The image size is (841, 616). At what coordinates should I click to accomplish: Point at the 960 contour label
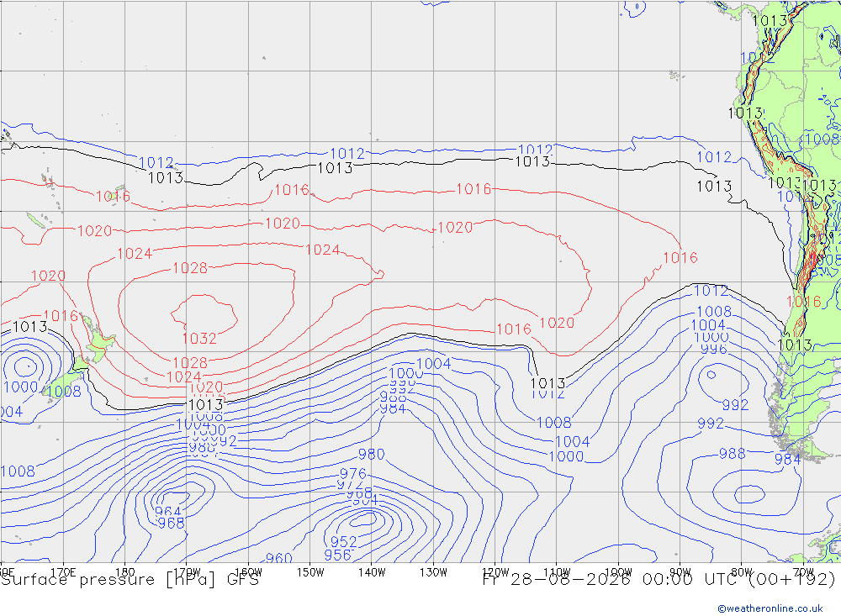[x=279, y=558]
